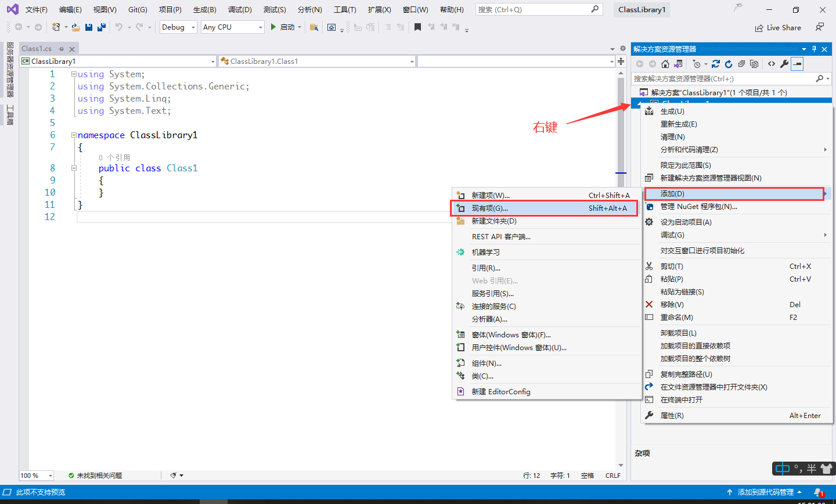The width and height of the screenshot is (836, 504).
Task: Open Solution Explorer window options dropdown
Action: coord(804,49)
